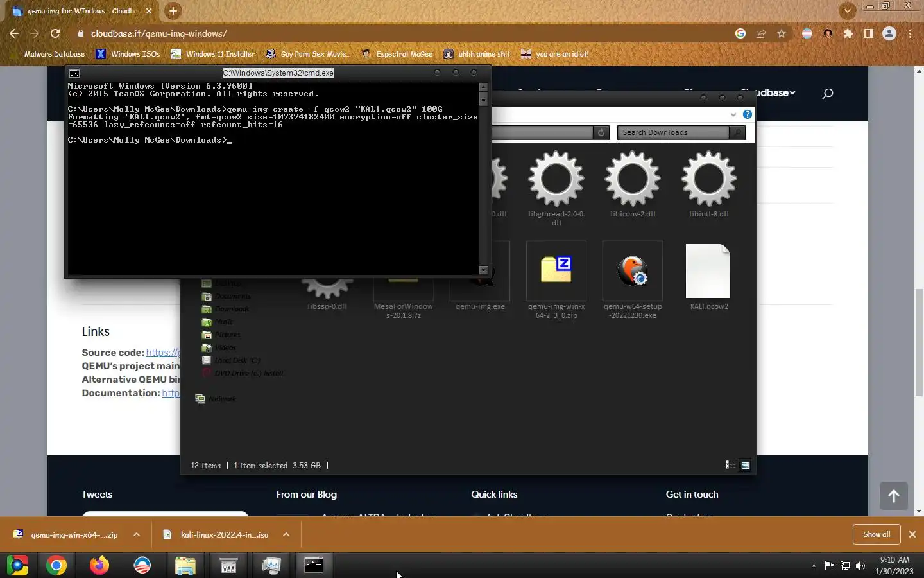
Task: Bookmark this page with the star icon
Action: tap(782, 33)
